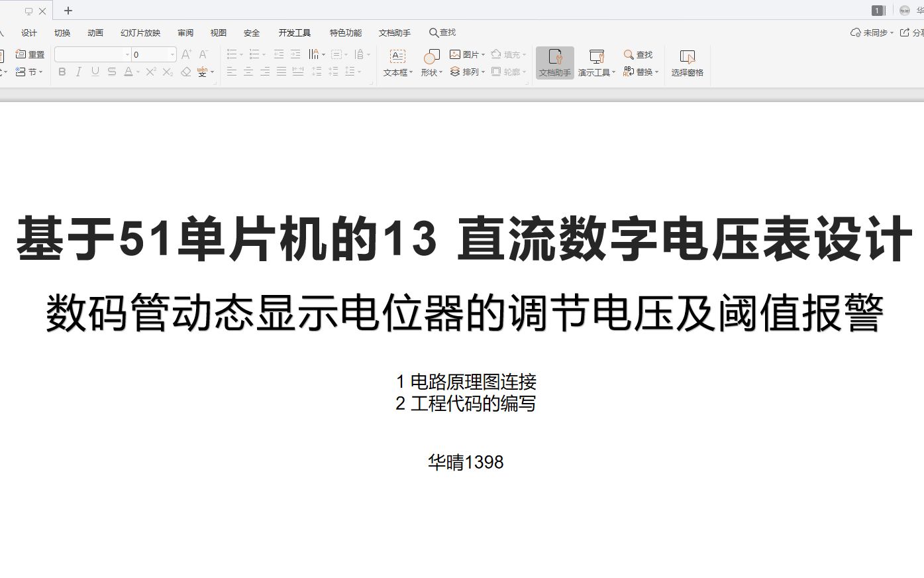
Task: Open the 文本框 dropdown arrow
Action: coord(411,73)
